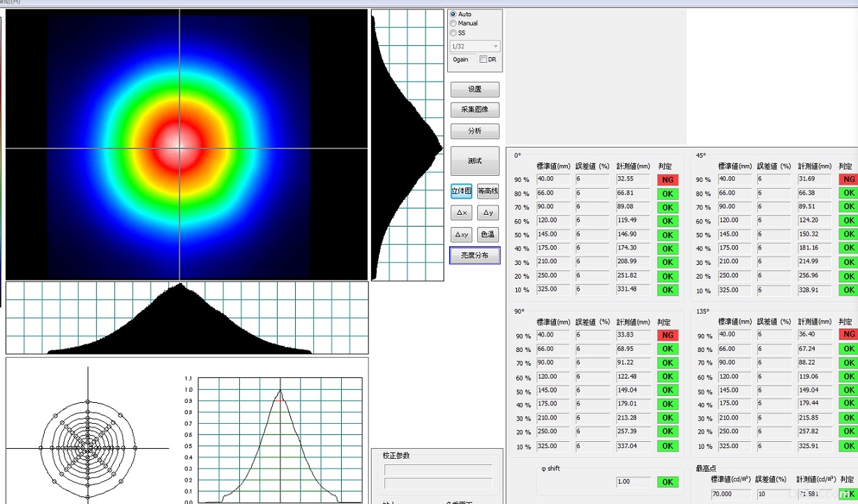Click the Δx button

(x=462, y=213)
